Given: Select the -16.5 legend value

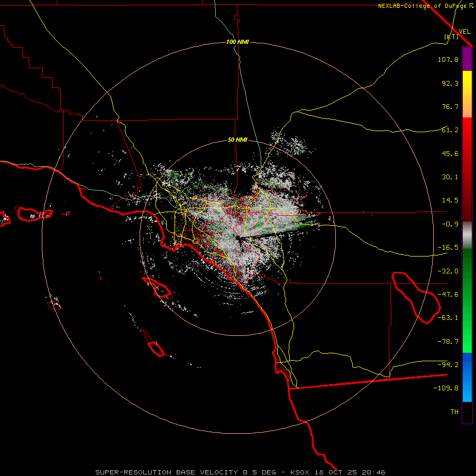Looking at the screenshot, I should (x=448, y=248).
